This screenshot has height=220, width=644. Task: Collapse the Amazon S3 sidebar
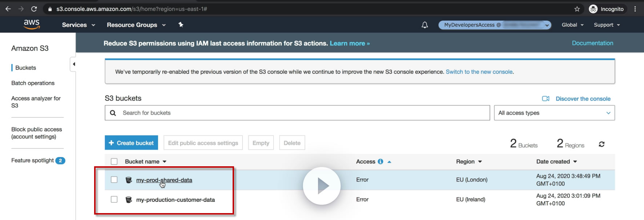tap(73, 64)
